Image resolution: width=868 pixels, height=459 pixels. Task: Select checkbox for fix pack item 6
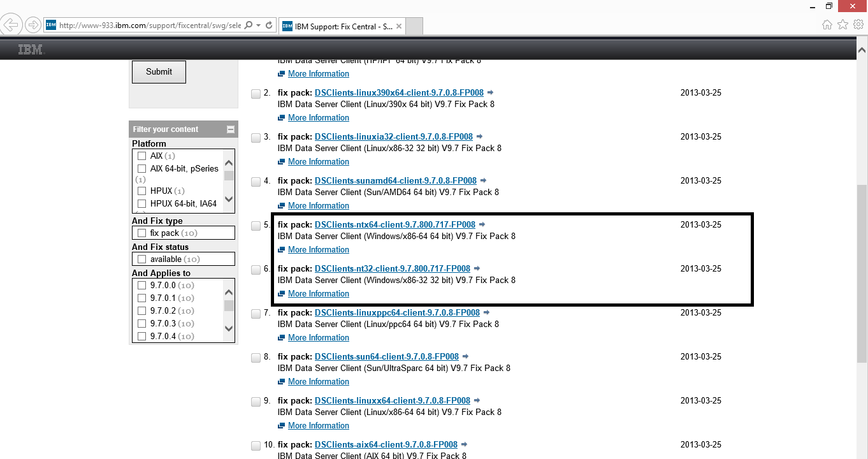(256, 270)
